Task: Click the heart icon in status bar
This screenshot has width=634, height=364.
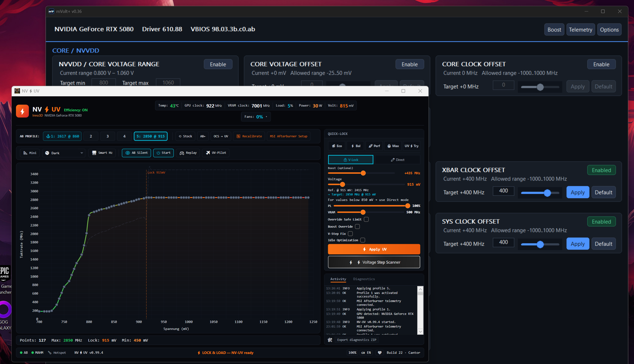Action: [x=380, y=353]
